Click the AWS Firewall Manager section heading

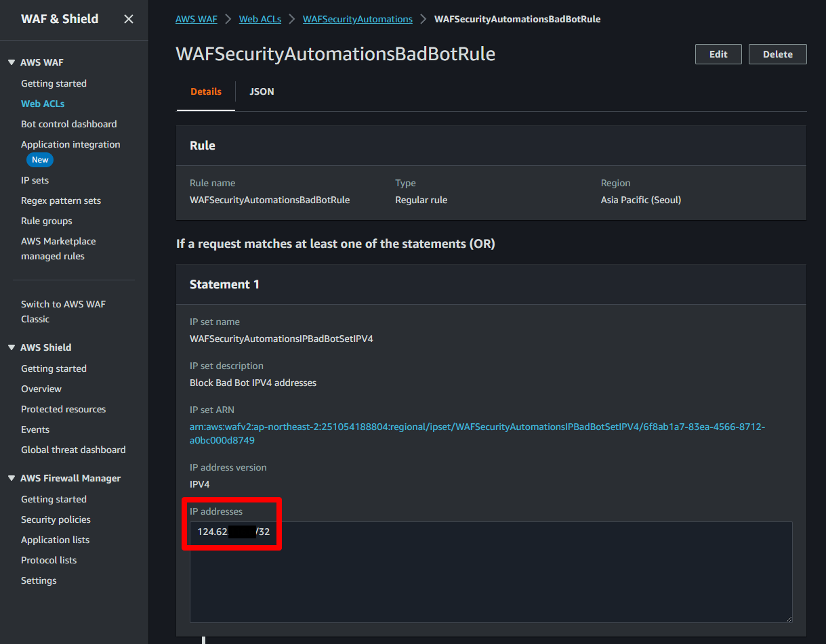point(70,478)
